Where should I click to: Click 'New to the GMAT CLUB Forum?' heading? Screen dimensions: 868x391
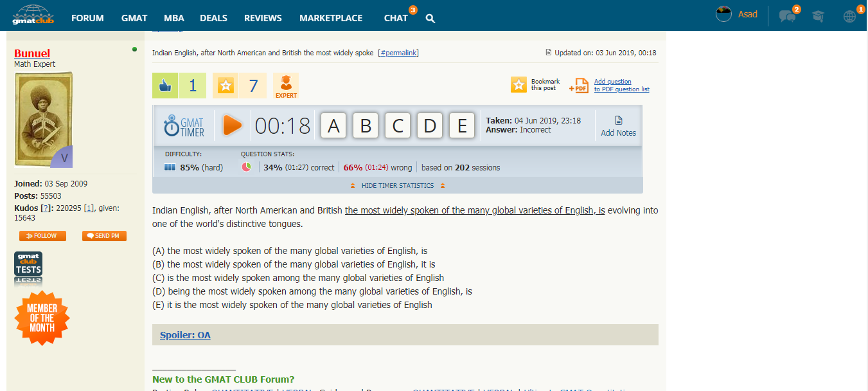coord(224,379)
